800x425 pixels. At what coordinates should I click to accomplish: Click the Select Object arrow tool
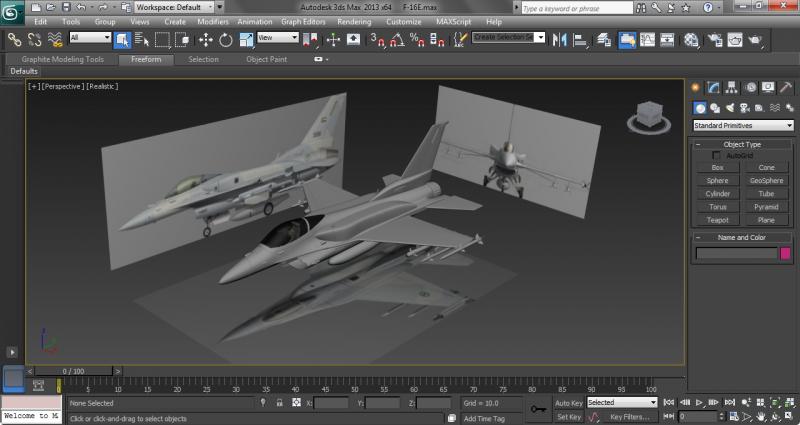[122, 40]
